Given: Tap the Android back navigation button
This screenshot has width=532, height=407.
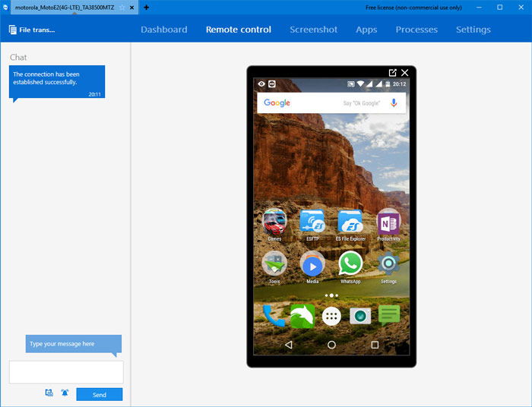Looking at the screenshot, I should 289,345.
